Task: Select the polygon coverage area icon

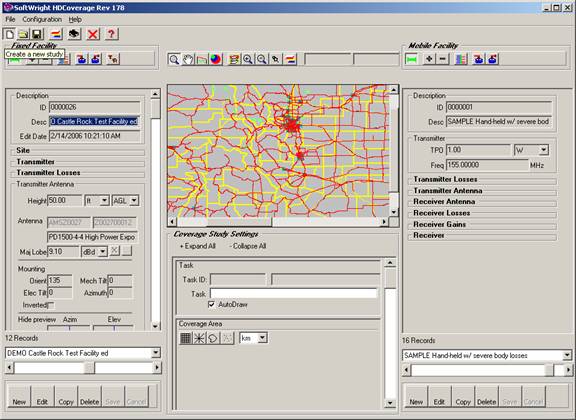Action: point(213,338)
